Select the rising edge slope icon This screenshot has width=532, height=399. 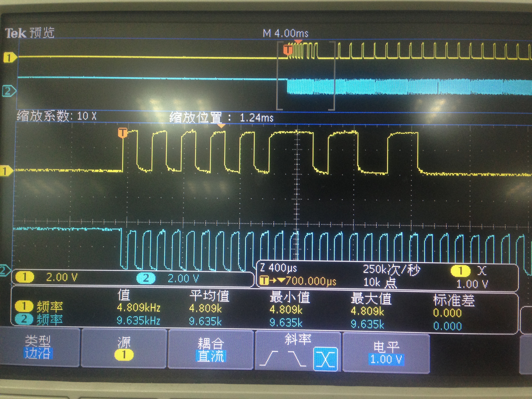pos(269,359)
